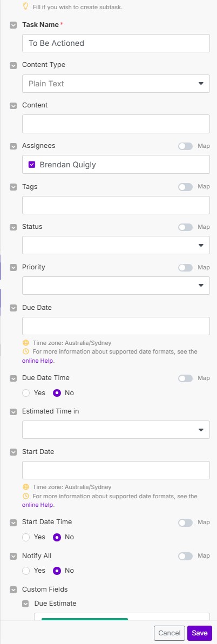The height and width of the screenshot is (644, 217).
Task: Save the task settings
Action: click(x=200, y=633)
